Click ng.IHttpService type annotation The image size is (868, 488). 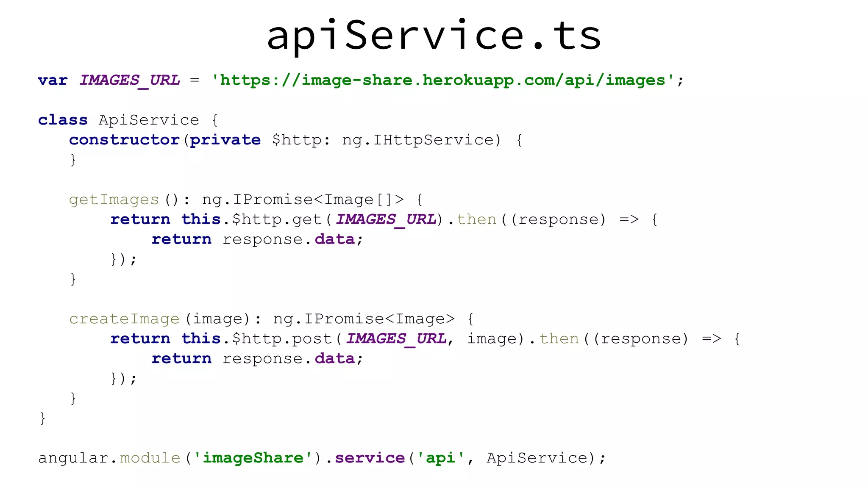[418, 140]
